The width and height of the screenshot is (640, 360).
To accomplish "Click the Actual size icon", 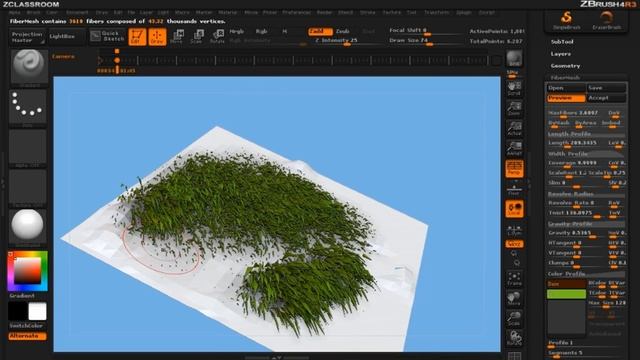I will pyautogui.click(x=514, y=128).
